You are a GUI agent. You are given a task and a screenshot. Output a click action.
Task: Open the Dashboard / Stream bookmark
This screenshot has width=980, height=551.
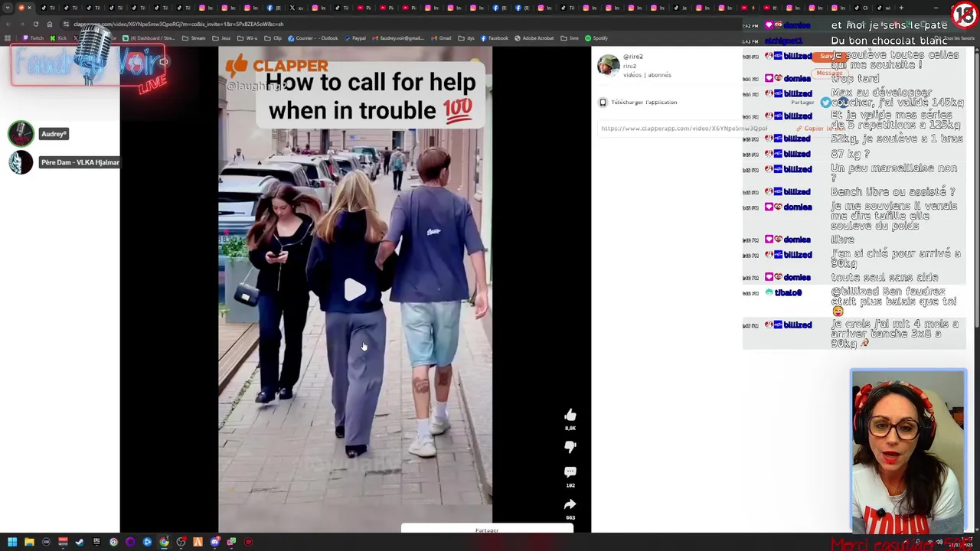tap(149, 38)
